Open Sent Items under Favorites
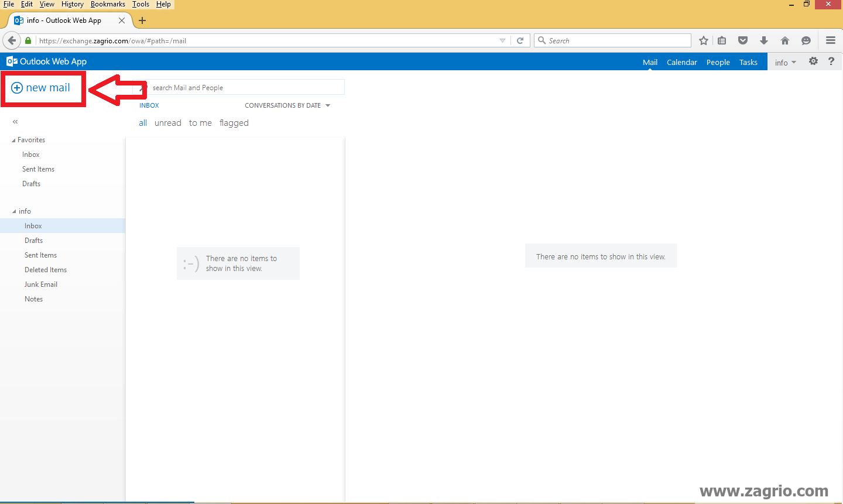 tap(38, 169)
